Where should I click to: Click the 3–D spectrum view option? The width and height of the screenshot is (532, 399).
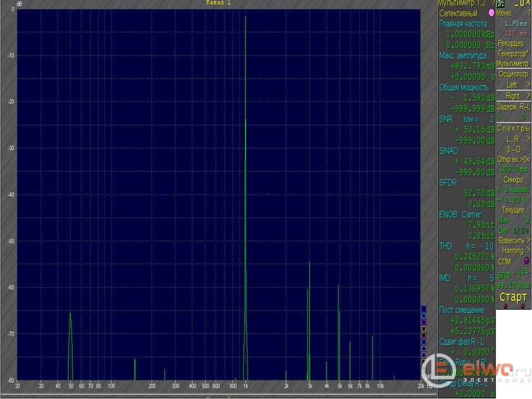[513, 149]
